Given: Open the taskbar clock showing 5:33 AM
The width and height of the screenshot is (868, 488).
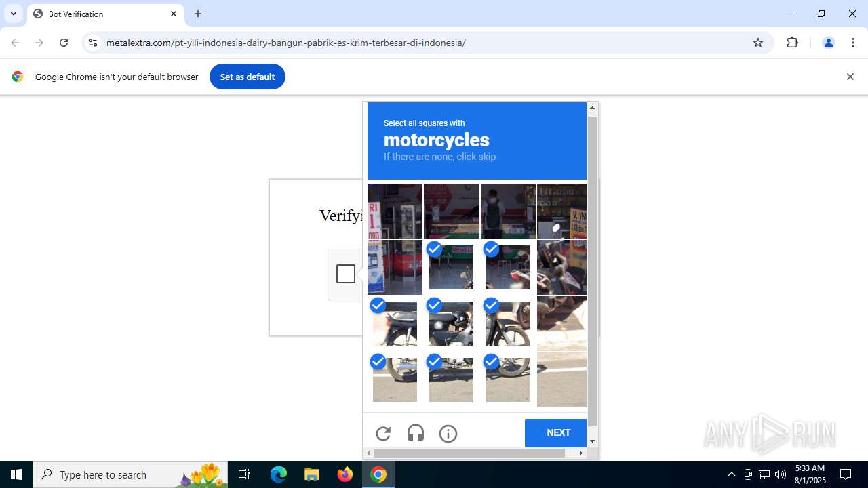Looking at the screenshot, I should pyautogui.click(x=810, y=474).
